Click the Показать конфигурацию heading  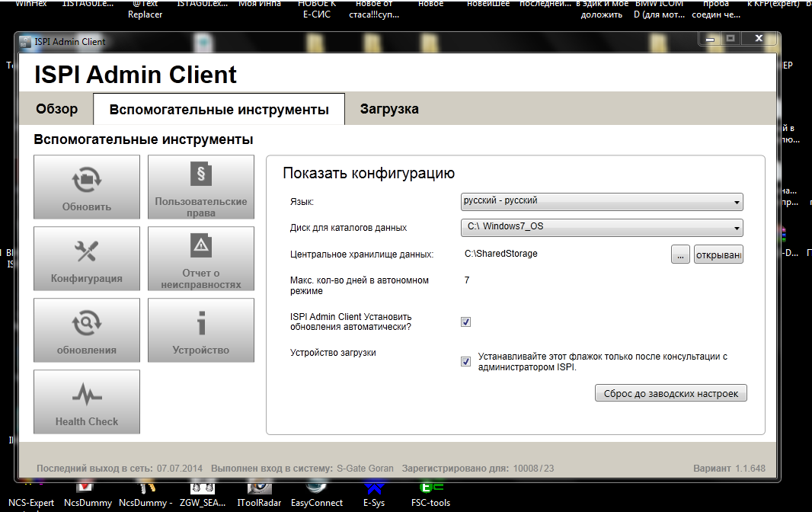click(x=369, y=173)
